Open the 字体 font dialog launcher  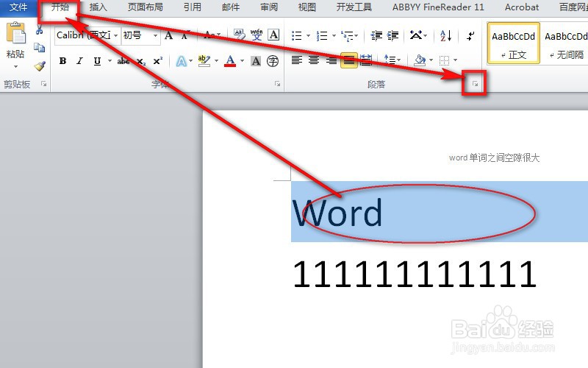pyautogui.click(x=278, y=84)
